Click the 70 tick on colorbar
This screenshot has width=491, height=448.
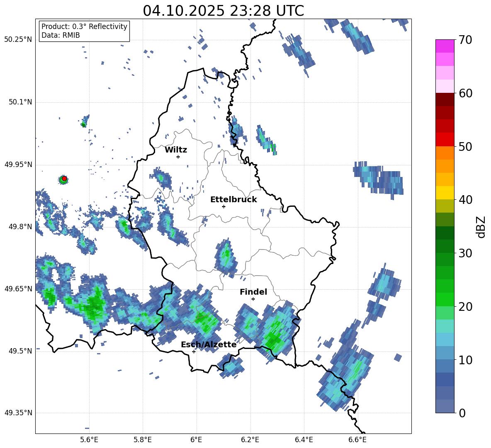click(x=465, y=40)
